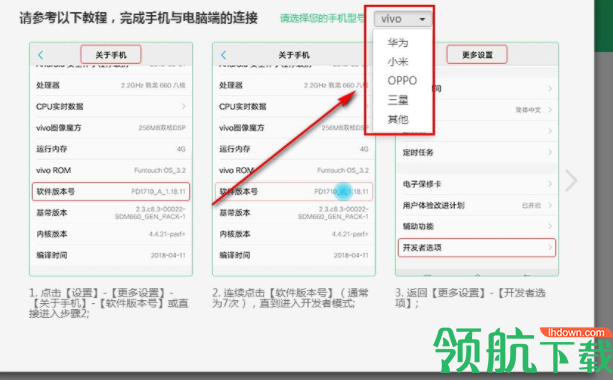Select 其他 in the phone model list
The height and width of the screenshot is (380, 613).
point(398,119)
